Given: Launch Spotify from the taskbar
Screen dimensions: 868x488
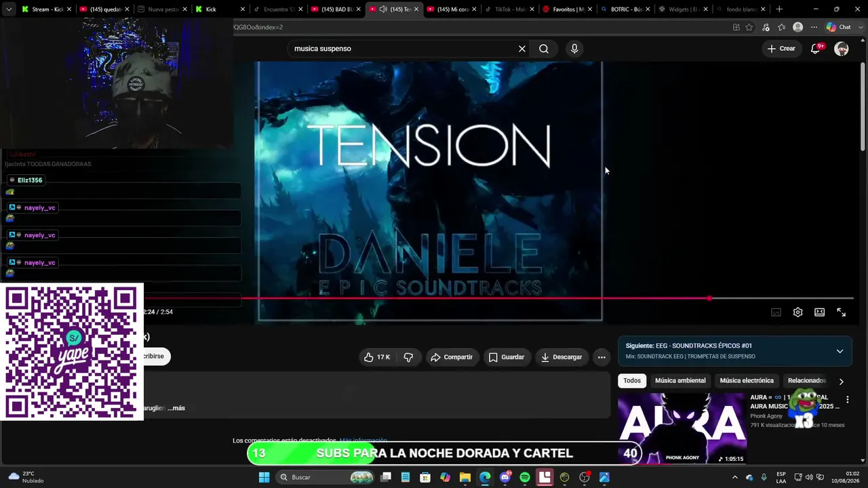Looking at the screenshot, I should click(x=525, y=477).
